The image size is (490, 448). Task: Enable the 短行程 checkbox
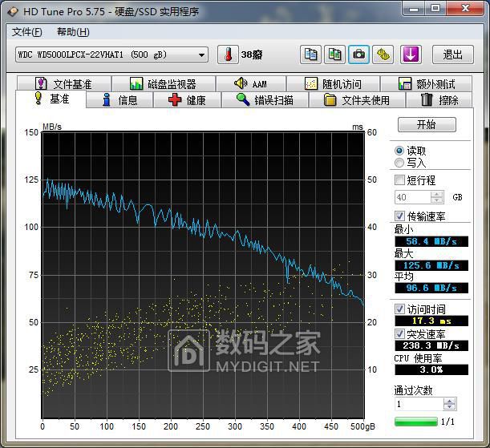(x=400, y=180)
